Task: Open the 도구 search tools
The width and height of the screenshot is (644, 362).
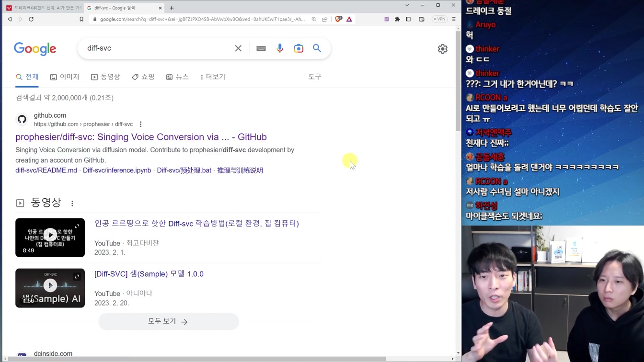Action: tap(315, 77)
